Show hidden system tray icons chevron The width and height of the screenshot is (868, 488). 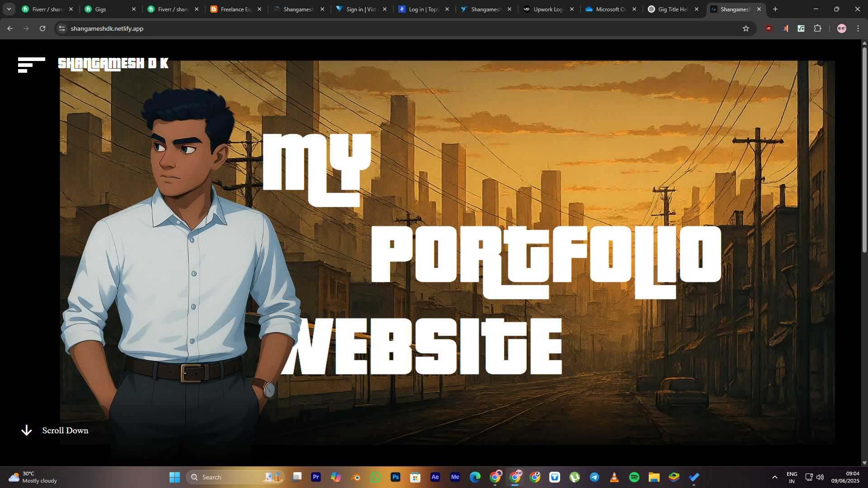[x=774, y=477]
